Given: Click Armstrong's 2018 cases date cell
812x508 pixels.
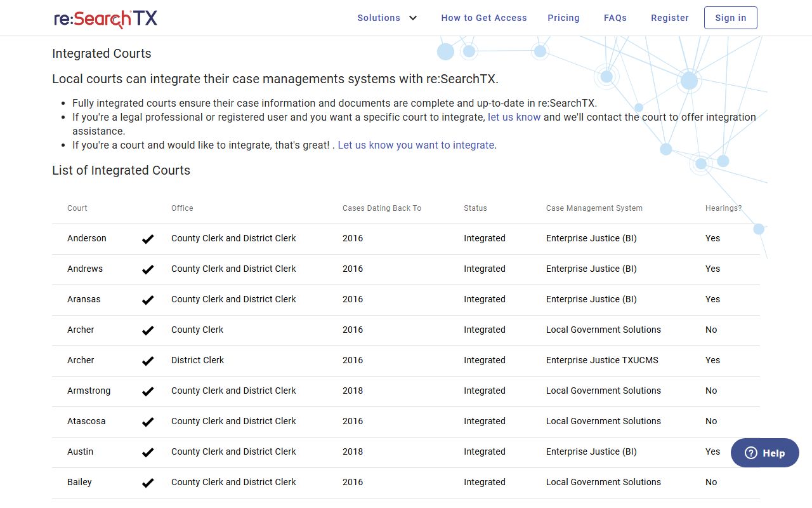Looking at the screenshot, I should tap(353, 391).
